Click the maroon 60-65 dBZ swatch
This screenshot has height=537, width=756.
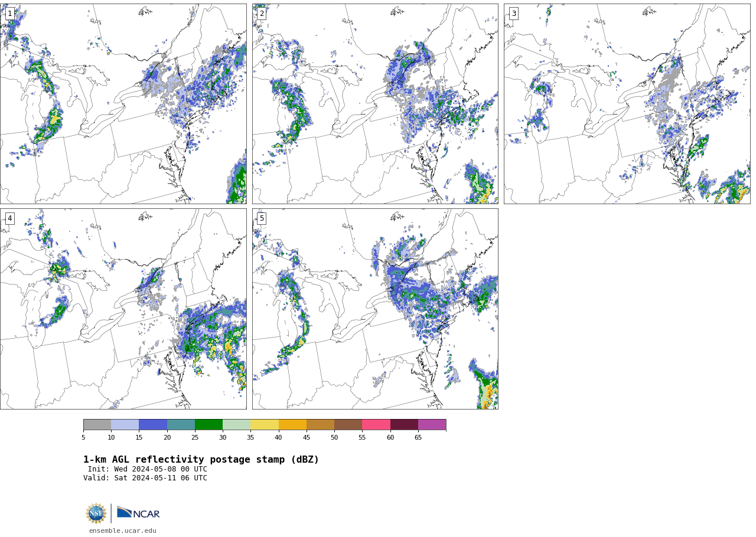(404, 425)
